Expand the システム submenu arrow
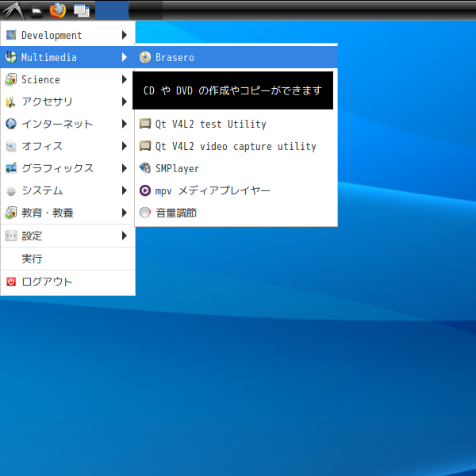The height and width of the screenshot is (476, 476). click(x=125, y=190)
